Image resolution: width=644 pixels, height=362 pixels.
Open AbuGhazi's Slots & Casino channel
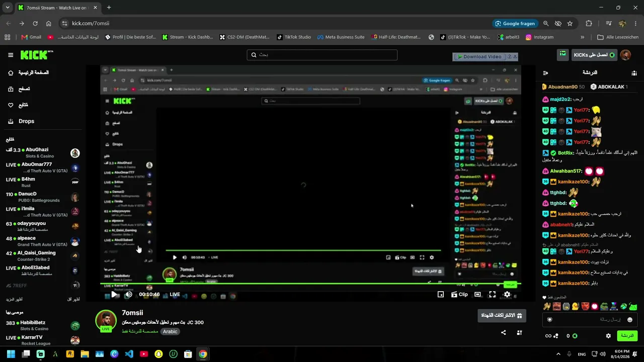[x=43, y=153]
